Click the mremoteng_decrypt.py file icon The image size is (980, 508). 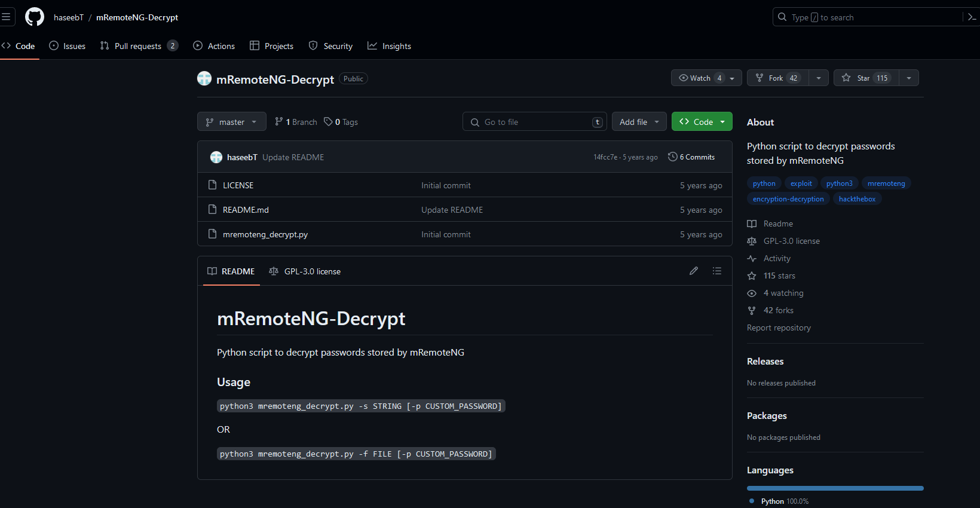click(212, 234)
